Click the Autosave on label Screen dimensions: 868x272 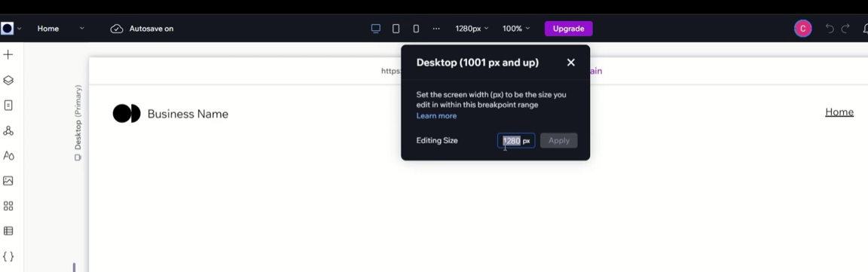click(x=151, y=29)
